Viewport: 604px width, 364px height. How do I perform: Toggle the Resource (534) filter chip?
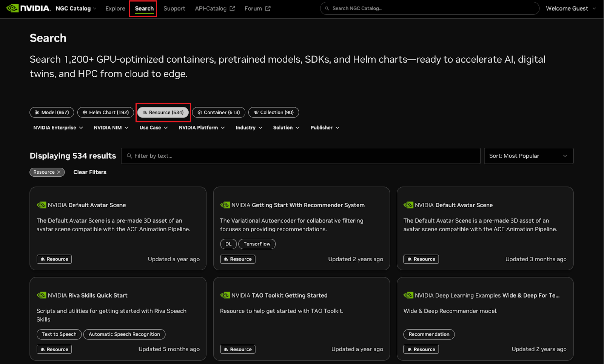(163, 112)
